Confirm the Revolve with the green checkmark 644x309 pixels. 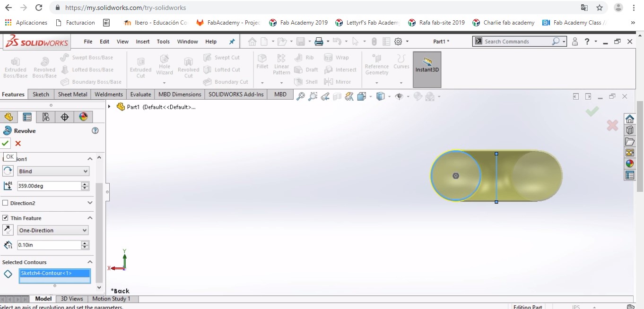click(x=6, y=143)
